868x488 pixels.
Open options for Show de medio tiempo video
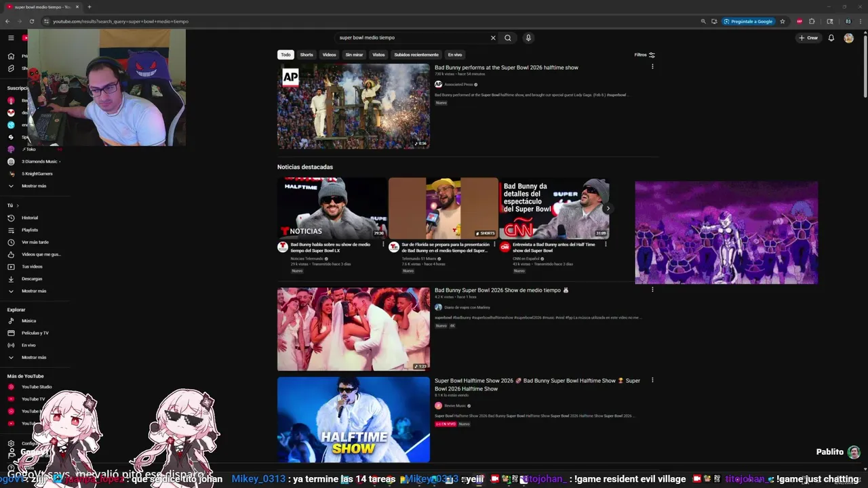coord(652,289)
